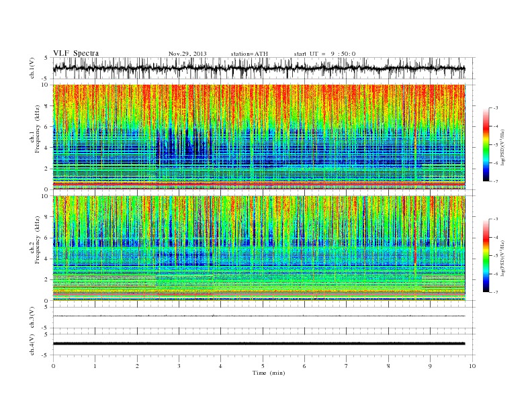Click the ch.3 voltage trace line
Image resolution: width=532 pixels, height=411 pixels.
click(259, 316)
